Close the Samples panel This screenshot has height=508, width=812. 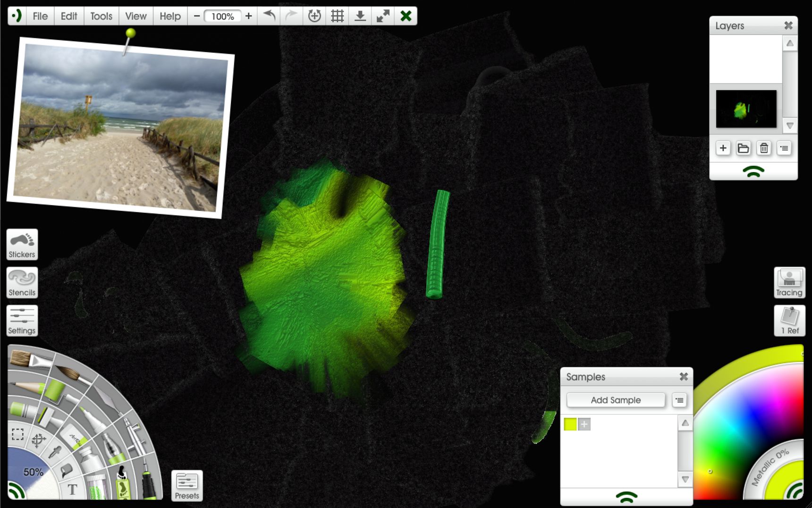[x=684, y=377]
